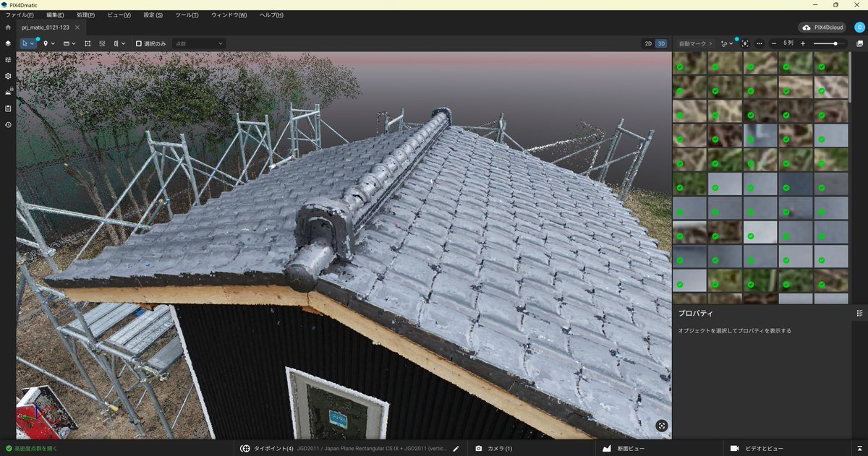This screenshot has width=868, height=456.
Task: Click the properties panel list-settings icon
Action: coord(859,313)
